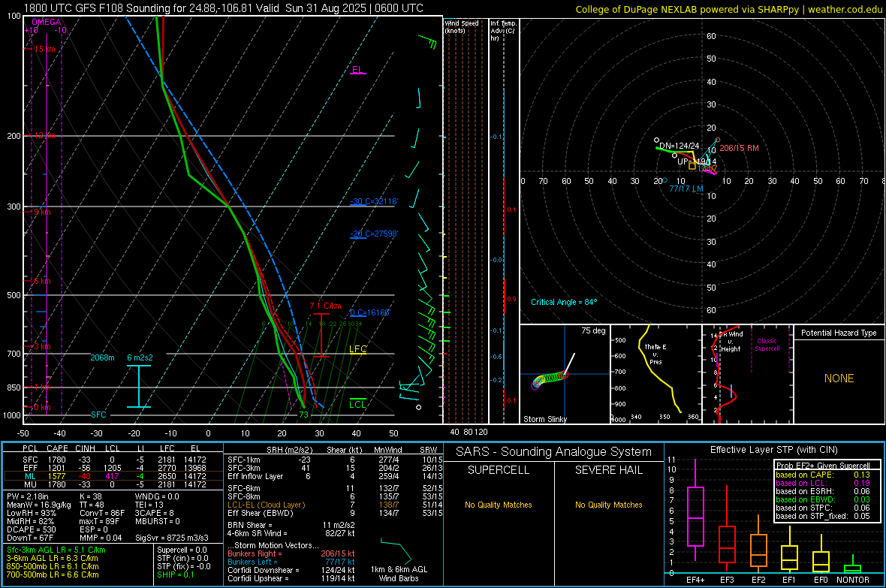Select the EFF parcel row label

[x=30, y=468]
